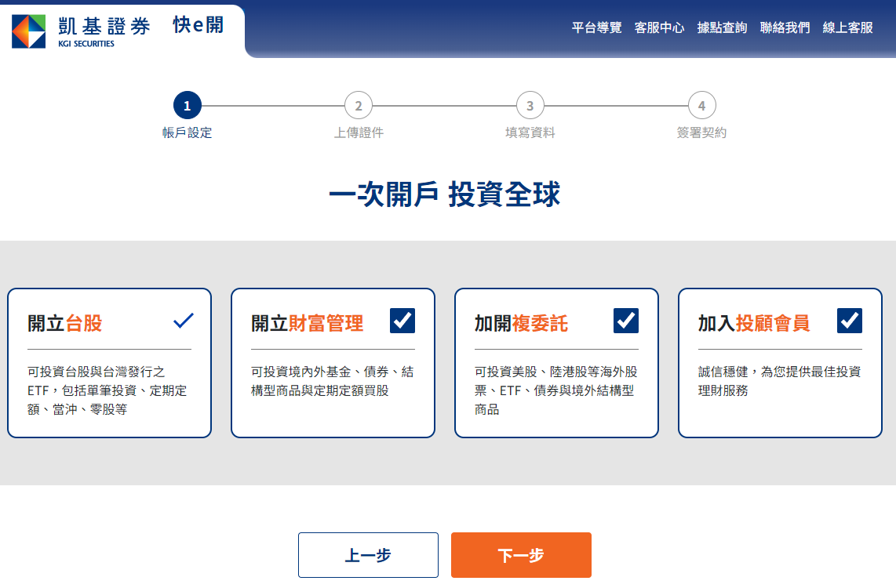Click the 快e開 brand title
The image size is (896, 588).
pyautogui.click(x=198, y=25)
